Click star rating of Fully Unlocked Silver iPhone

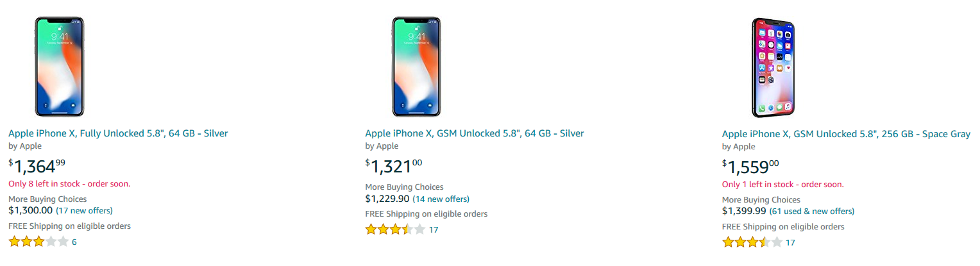point(38,242)
